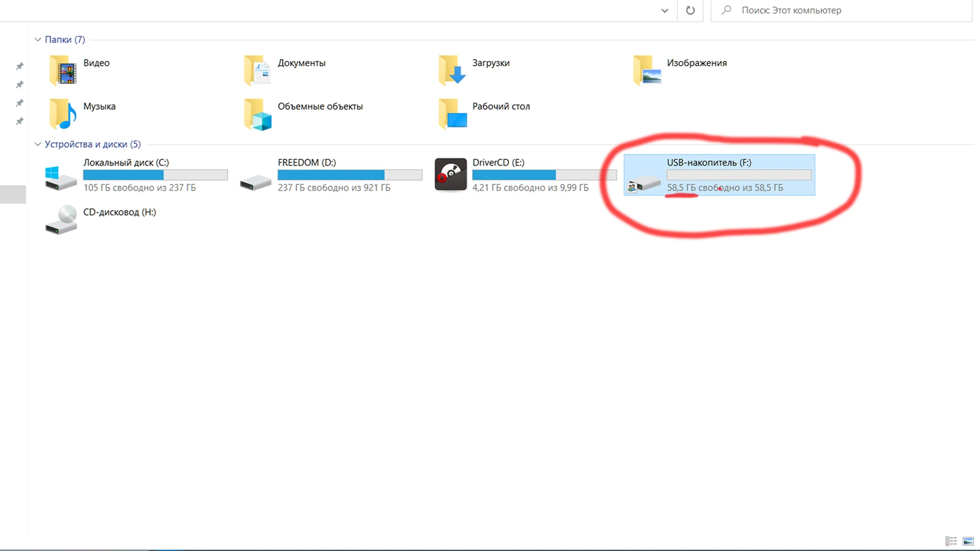Click the FREEDOM (D:) capacity bar
This screenshot has height=551, width=980.
350,175
